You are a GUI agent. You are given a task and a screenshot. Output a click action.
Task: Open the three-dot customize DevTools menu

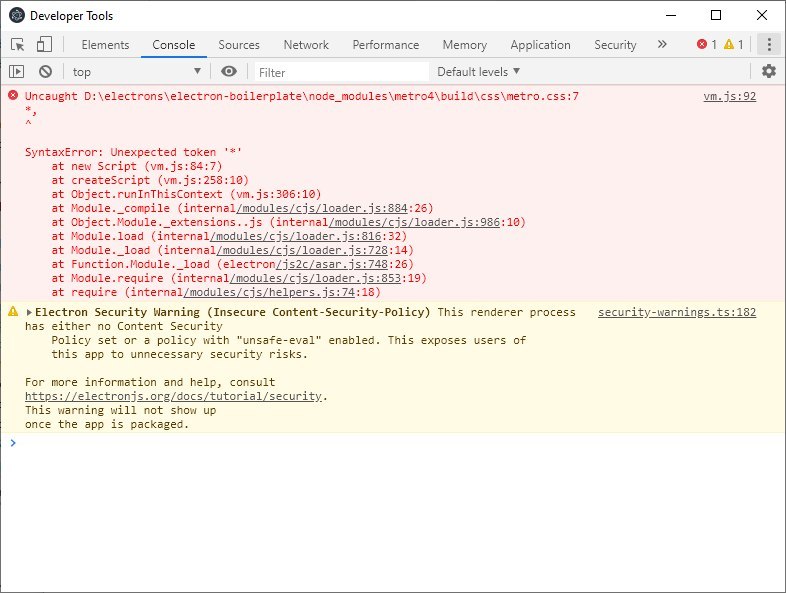[x=769, y=45]
